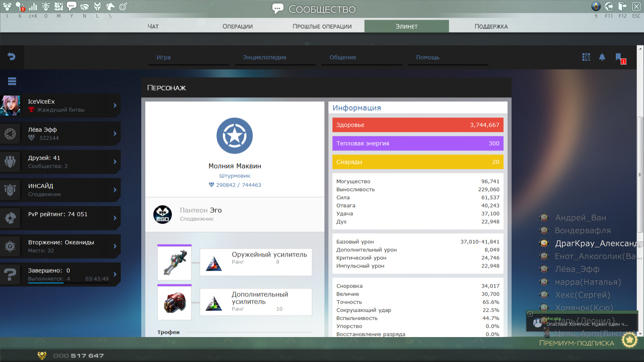Click the red gauntlet thumbnail by Дополнительный усилитель
Image resolution: width=644 pixels, height=362 pixels.
174,303
